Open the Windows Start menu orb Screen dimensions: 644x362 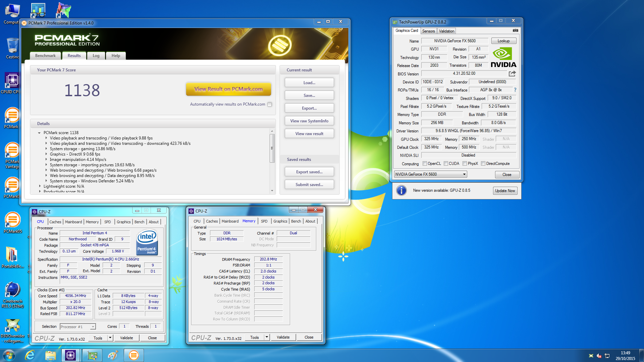point(9,355)
